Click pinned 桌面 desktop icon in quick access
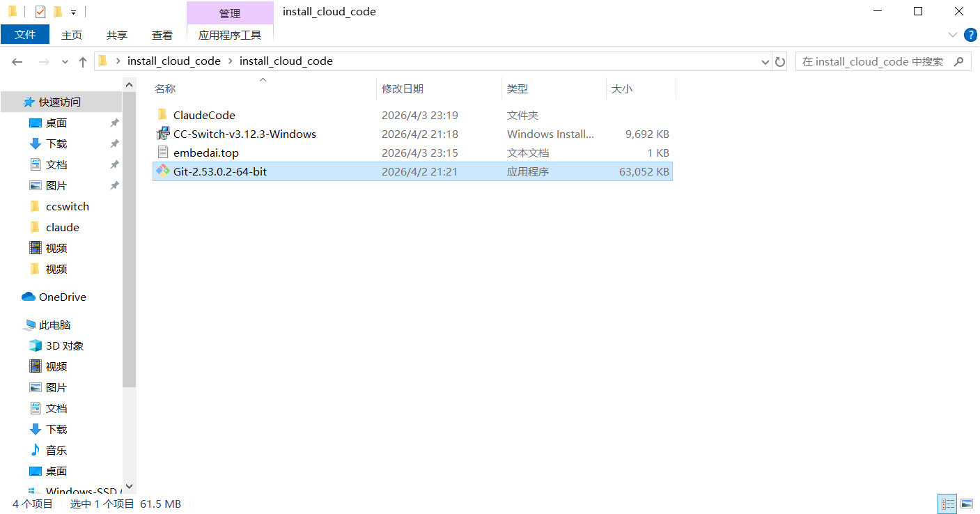The width and height of the screenshot is (980, 514). (36, 123)
